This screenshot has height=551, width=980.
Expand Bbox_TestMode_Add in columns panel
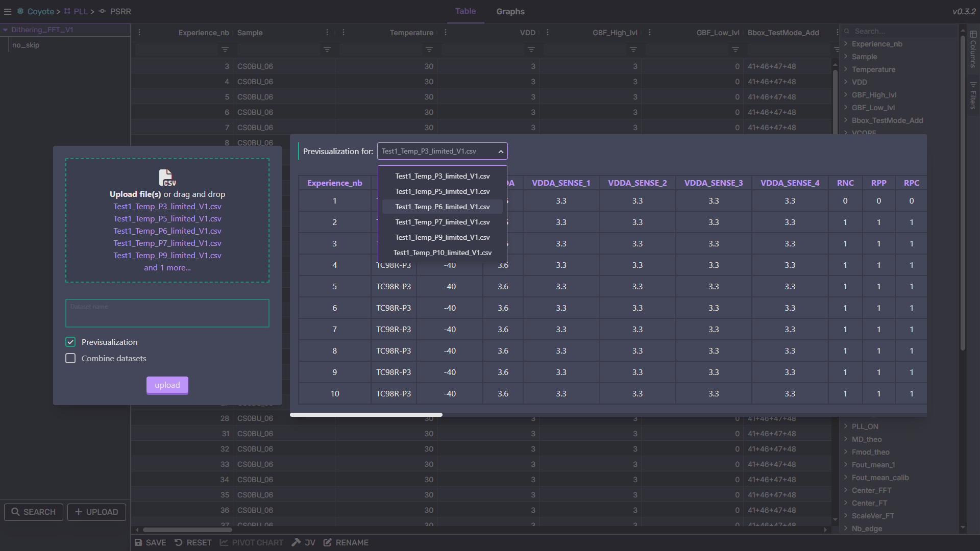(x=846, y=120)
